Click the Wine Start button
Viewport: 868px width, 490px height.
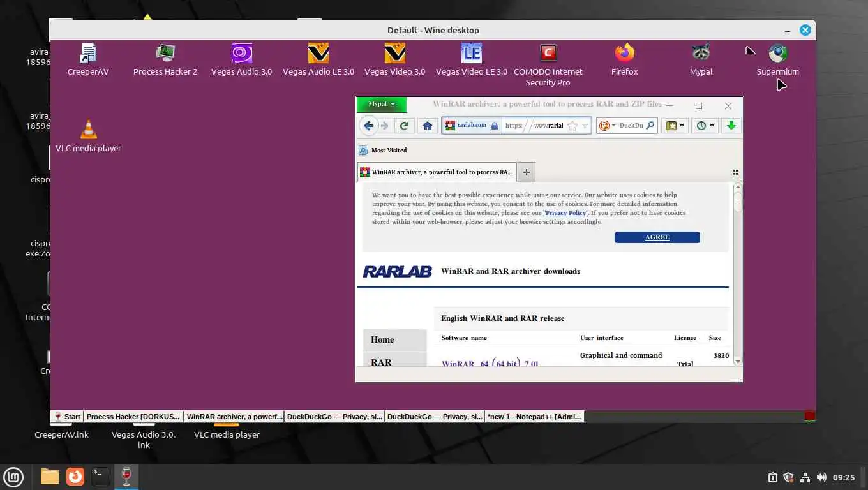click(67, 417)
